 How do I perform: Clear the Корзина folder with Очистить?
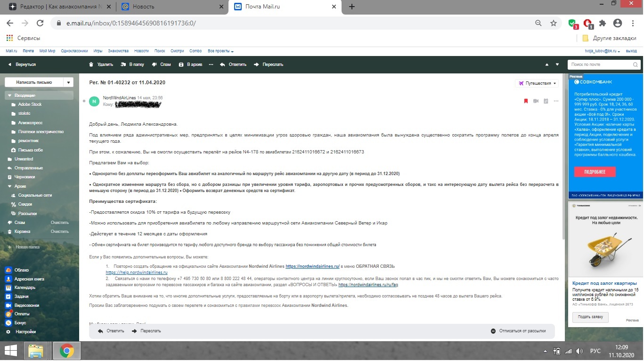pyautogui.click(x=60, y=232)
